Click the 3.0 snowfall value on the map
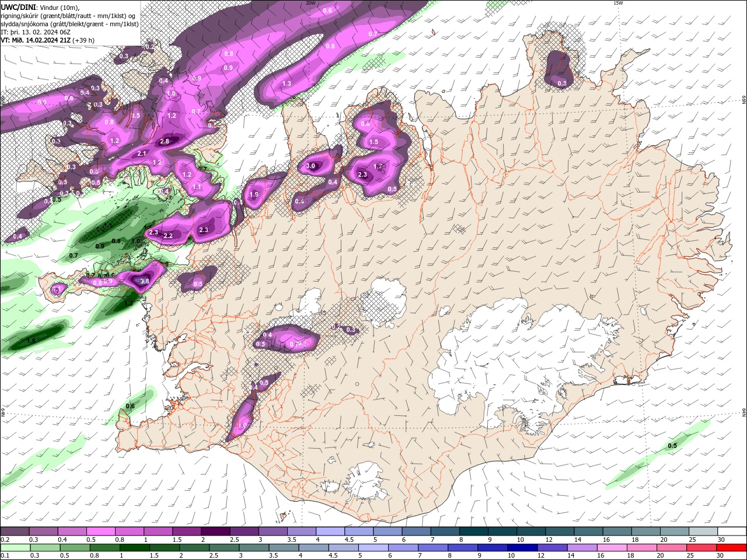Image resolution: width=747 pixels, height=560 pixels. pyautogui.click(x=310, y=166)
